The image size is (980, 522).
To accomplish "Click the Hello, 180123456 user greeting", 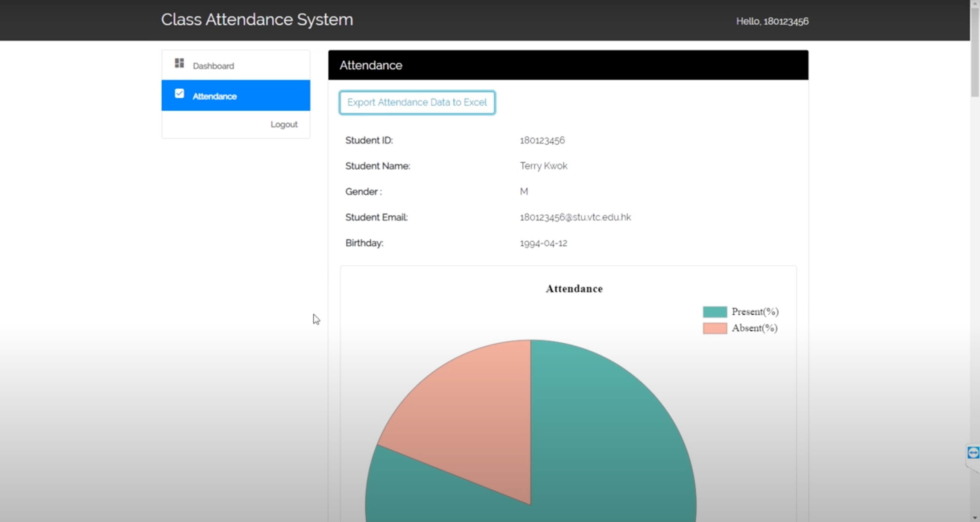I will pos(772,21).
